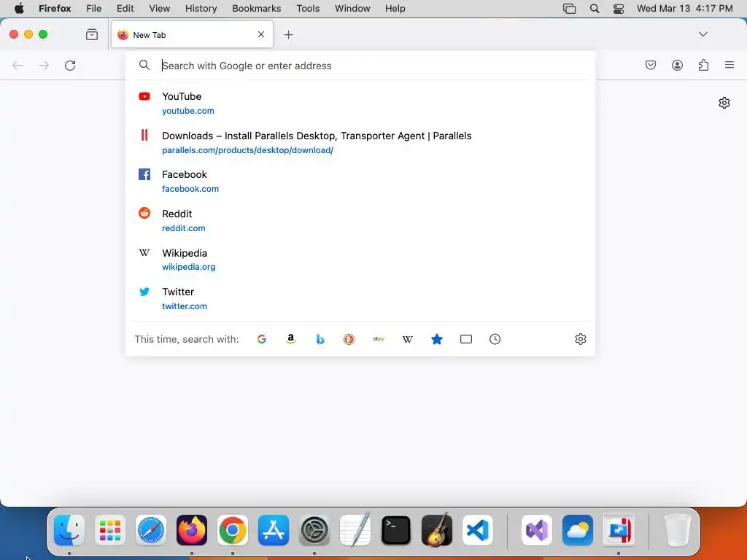
Task: Search bookmarks using the star icon
Action: (x=437, y=339)
